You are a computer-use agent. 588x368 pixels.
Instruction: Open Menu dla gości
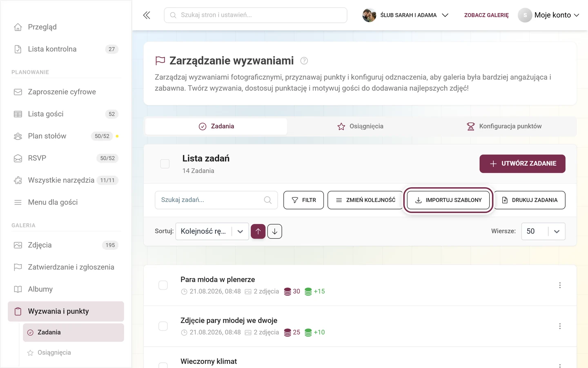(66, 202)
